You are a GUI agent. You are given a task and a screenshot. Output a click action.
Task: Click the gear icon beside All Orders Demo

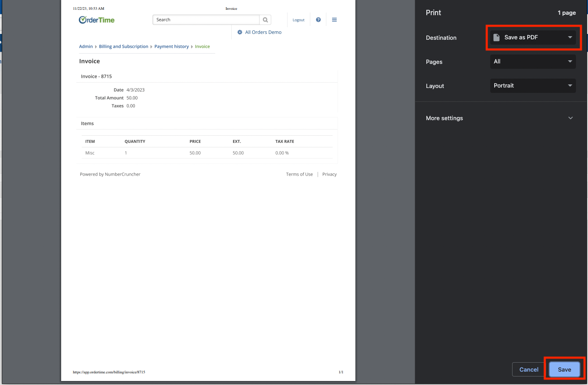click(x=240, y=32)
